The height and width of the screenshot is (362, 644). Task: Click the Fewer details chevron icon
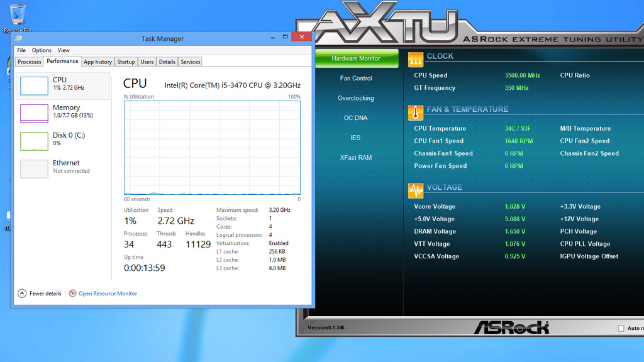[x=22, y=293]
